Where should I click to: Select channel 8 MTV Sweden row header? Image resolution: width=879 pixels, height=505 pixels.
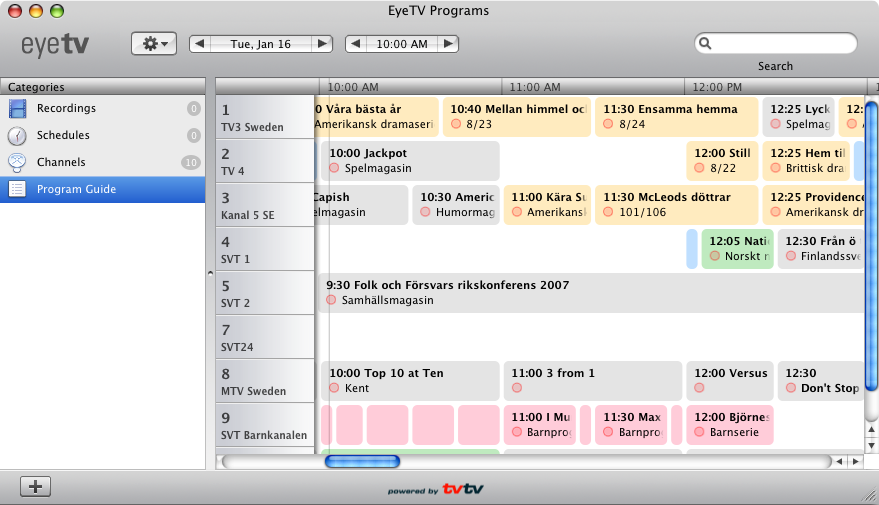pos(264,381)
